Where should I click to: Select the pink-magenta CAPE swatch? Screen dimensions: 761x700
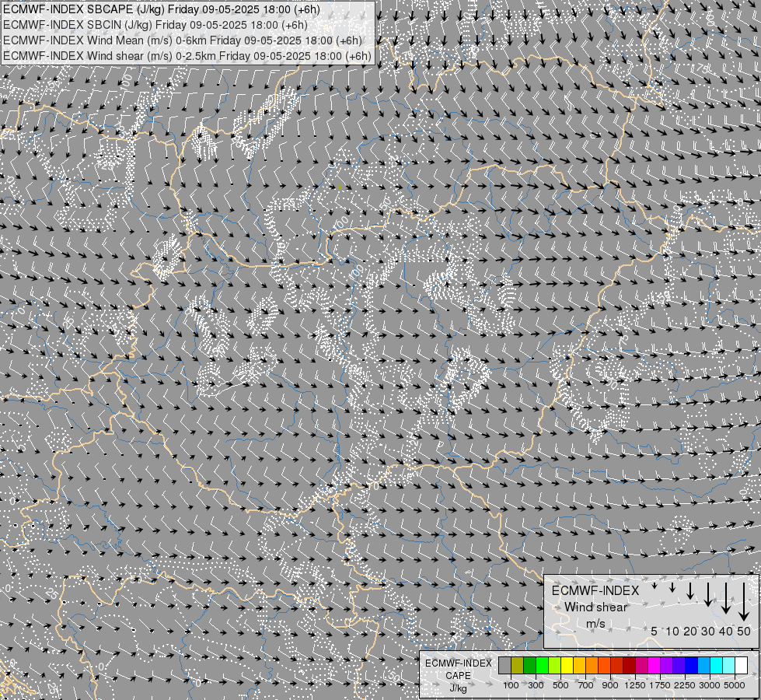(642, 666)
